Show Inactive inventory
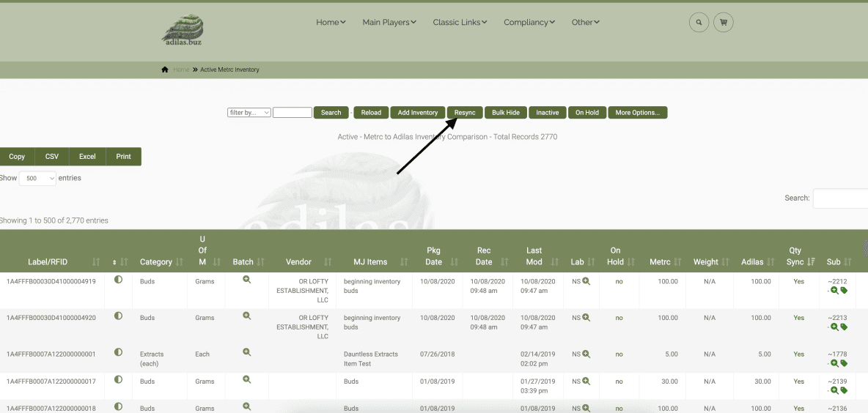868x413 pixels. point(547,112)
